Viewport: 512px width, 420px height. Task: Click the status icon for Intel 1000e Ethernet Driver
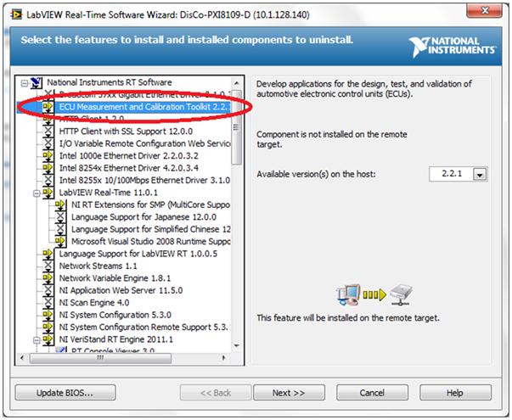tap(48, 156)
